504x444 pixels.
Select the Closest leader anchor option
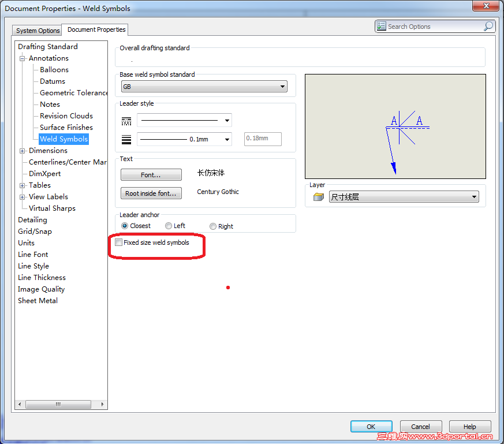[125, 226]
